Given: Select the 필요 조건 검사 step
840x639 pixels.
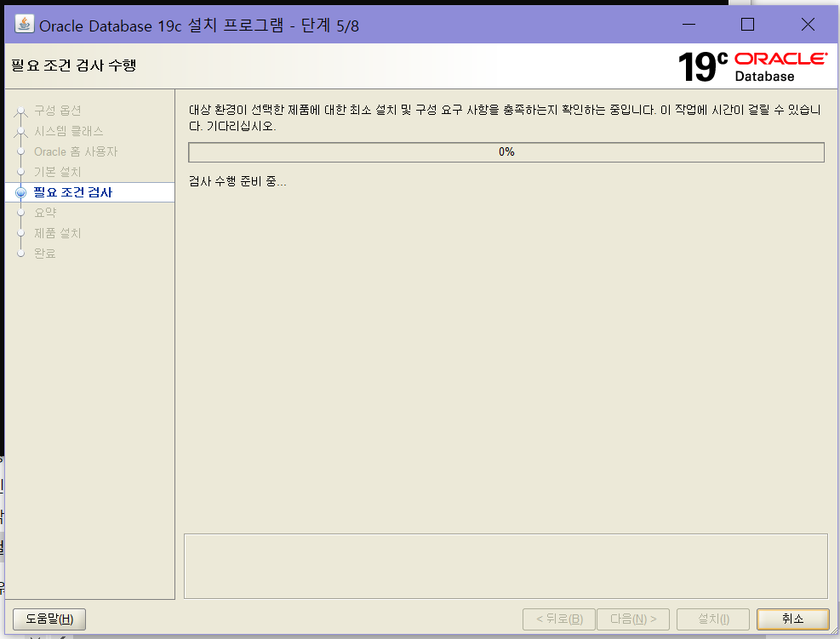Looking at the screenshot, I should pyautogui.click(x=73, y=192).
